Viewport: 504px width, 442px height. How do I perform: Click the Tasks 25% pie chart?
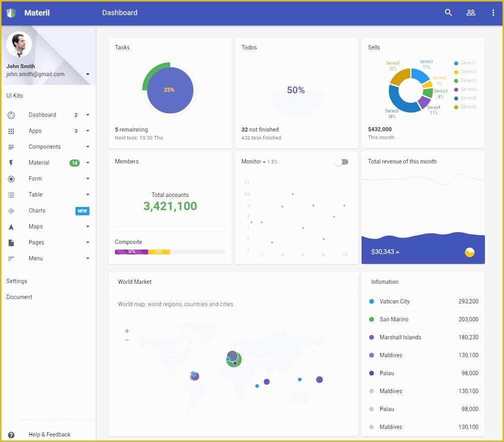(170, 89)
